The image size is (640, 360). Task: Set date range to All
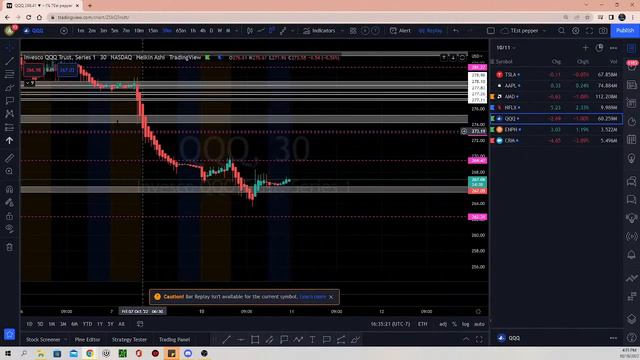(121, 324)
